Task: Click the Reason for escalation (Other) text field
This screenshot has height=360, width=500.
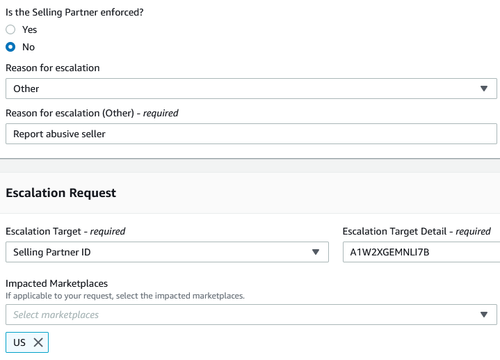Action: pyautogui.click(x=251, y=134)
